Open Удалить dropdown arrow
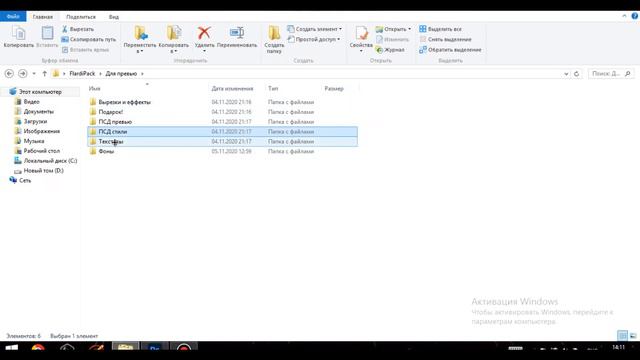This screenshot has height=360, width=640. click(x=204, y=51)
